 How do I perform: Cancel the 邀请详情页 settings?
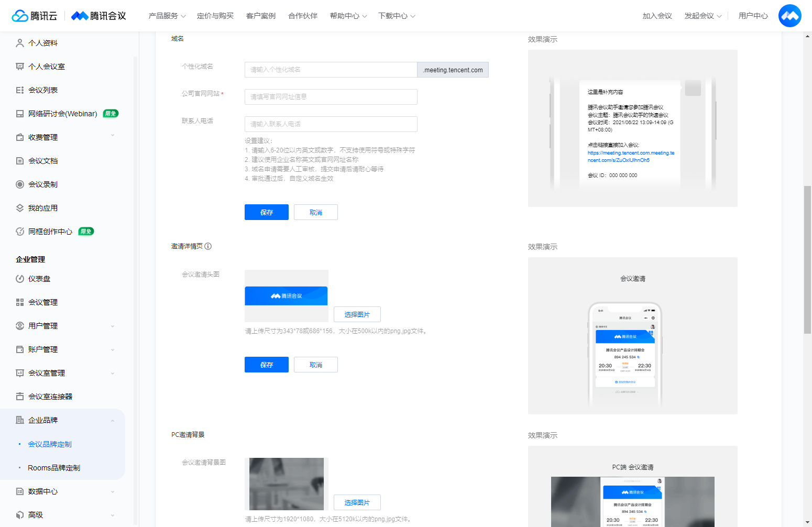coord(316,365)
